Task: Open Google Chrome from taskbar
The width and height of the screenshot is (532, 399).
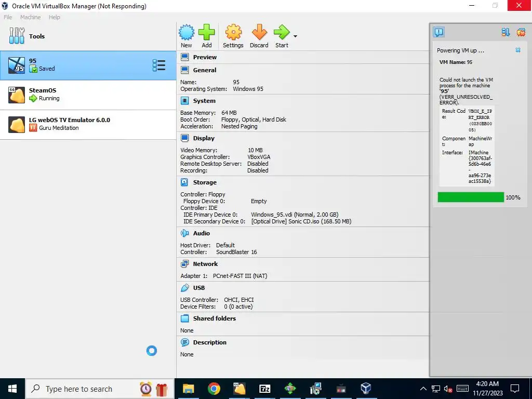Action: [x=214, y=389]
